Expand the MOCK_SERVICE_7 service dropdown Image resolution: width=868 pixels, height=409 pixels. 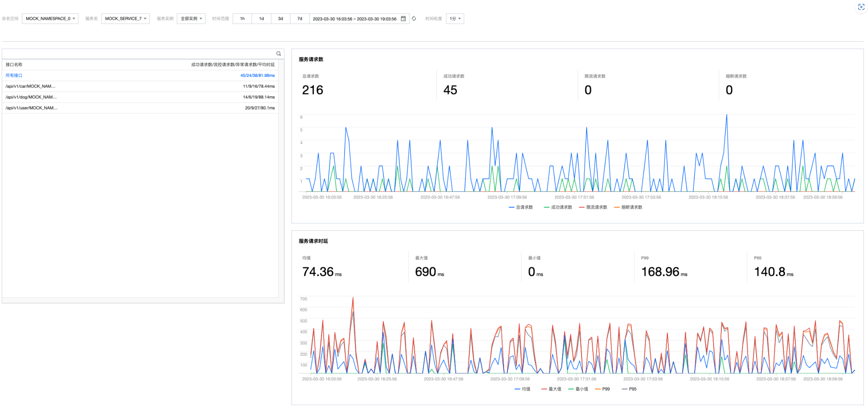[125, 18]
